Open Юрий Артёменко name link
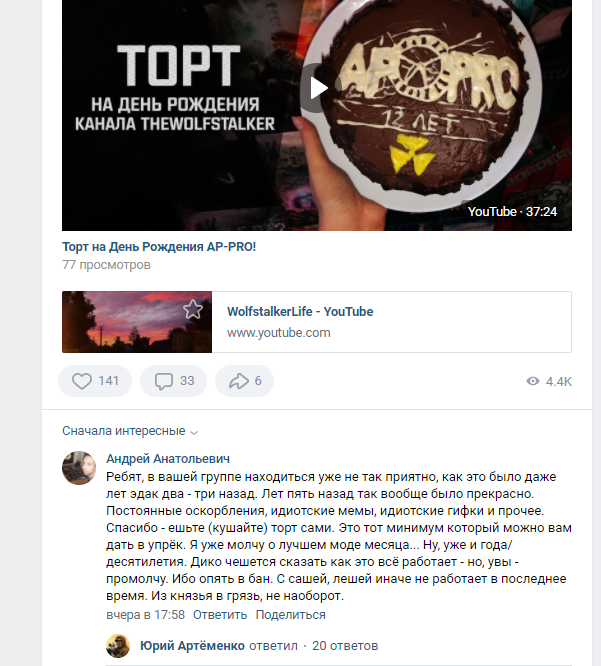Screen dimensions: 601x666 [x=192, y=646]
